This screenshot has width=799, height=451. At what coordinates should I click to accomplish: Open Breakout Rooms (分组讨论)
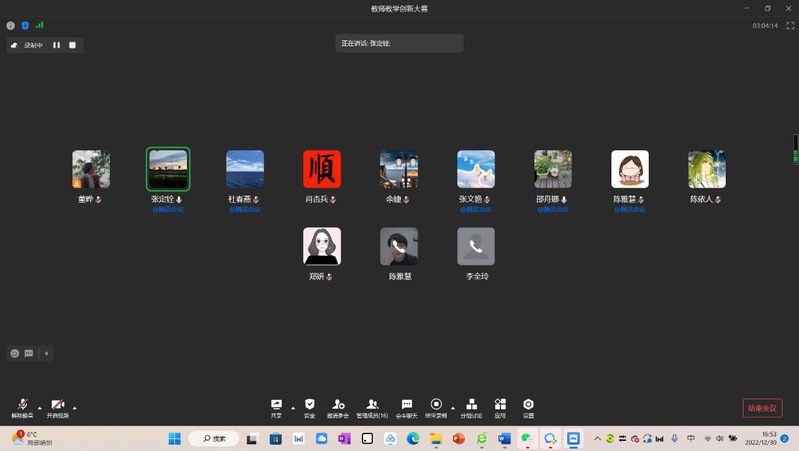click(x=471, y=406)
